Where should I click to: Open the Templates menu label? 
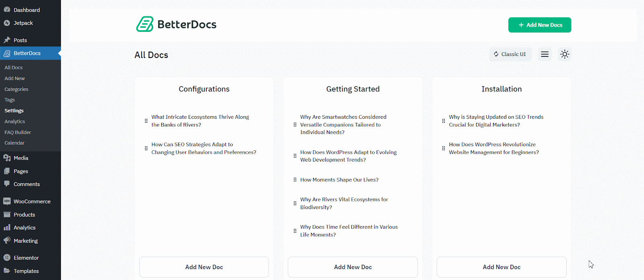(x=26, y=271)
